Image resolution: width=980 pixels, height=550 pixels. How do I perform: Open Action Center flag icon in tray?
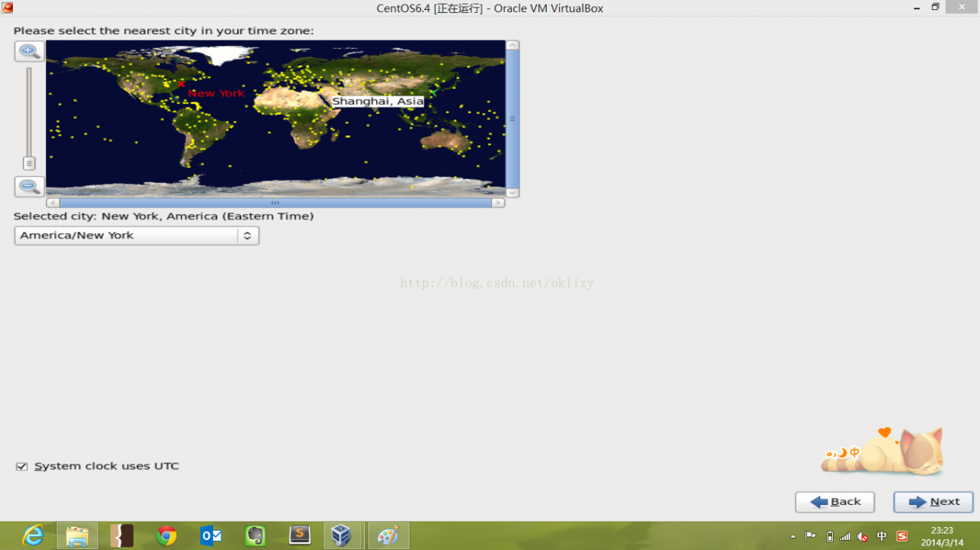[810, 536]
